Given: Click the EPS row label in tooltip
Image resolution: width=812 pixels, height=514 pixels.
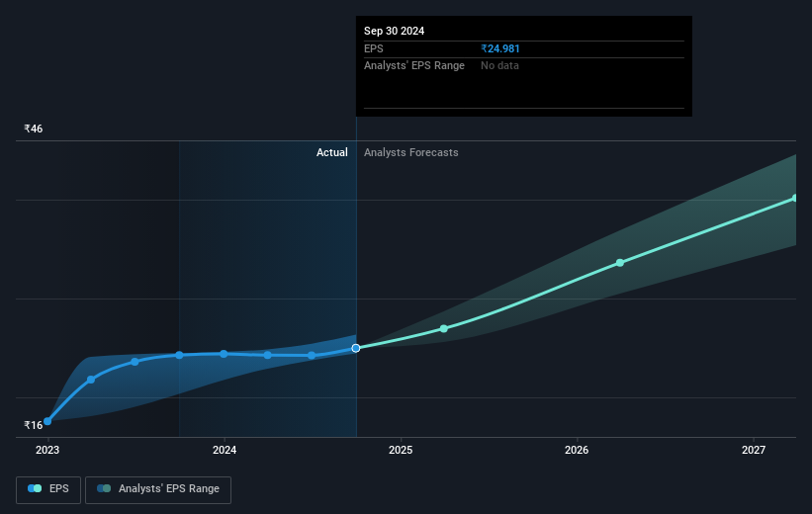Looking at the screenshot, I should click(x=374, y=48).
